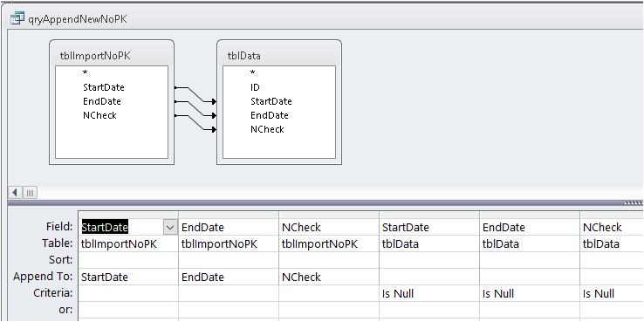The width and height of the screenshot is (644, 322).
Task: Select NCheck in tblImportNoPK field list
Action: 99,115
